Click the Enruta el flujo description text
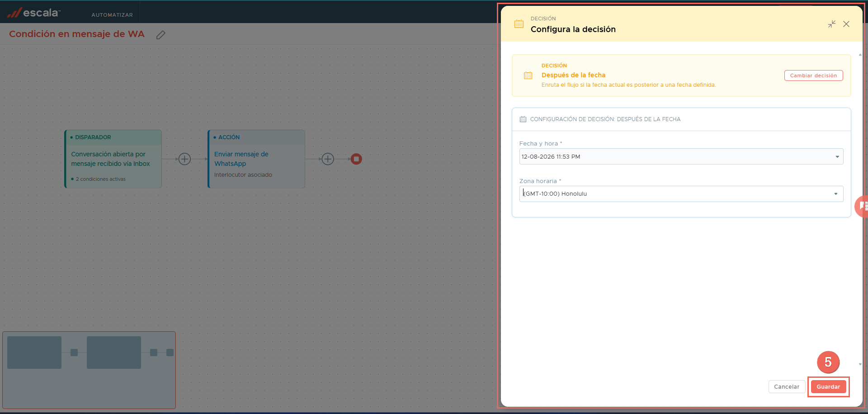This screenshot has height=414, width=868. tap(628, 85)
